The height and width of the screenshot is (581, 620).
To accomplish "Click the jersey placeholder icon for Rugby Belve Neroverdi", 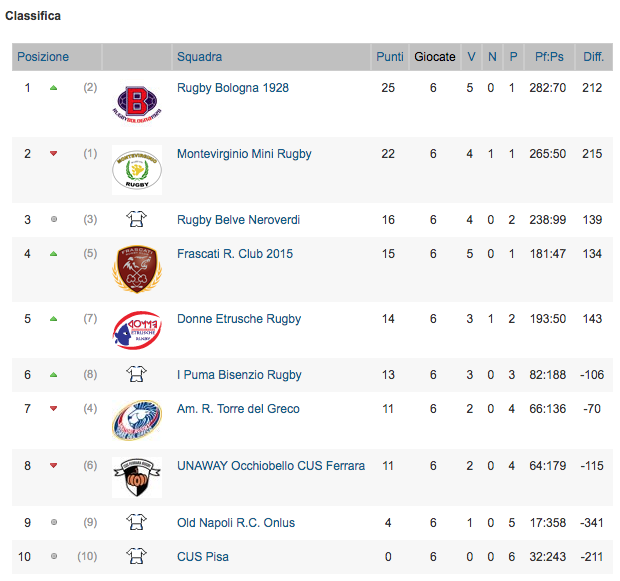I will pos(136,219).
